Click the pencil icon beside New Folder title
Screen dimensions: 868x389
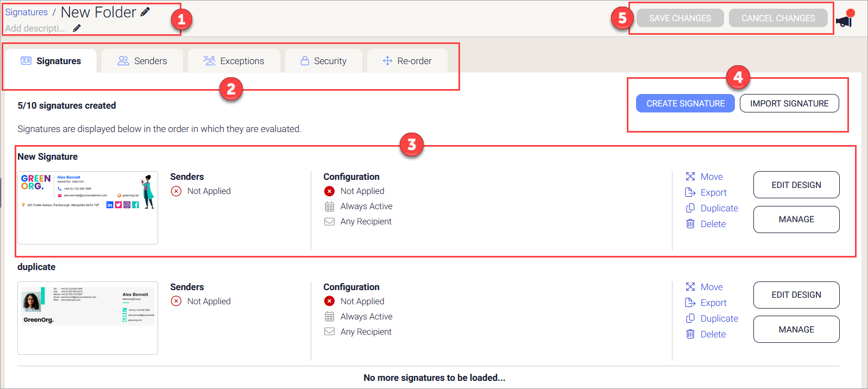[145, 12]
